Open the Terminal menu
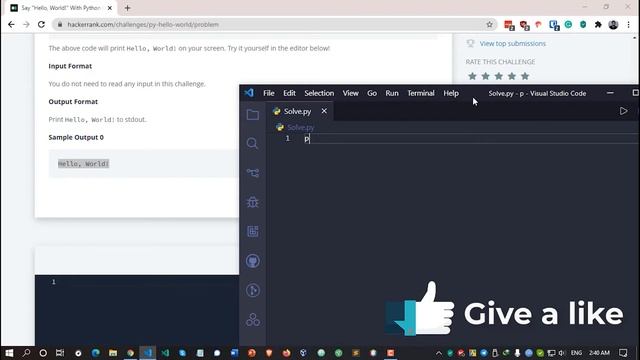Image resolution: width=640 pixels, height=360 pixels. pos(421,93)
